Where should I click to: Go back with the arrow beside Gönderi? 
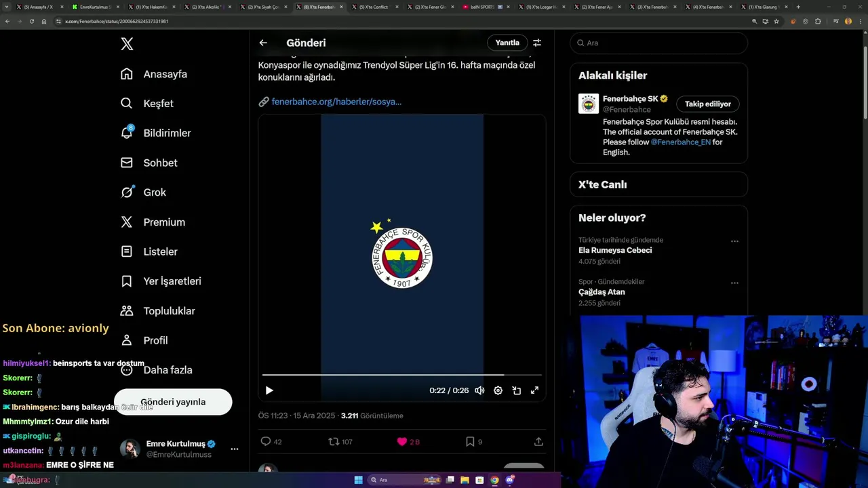(x=263, y=43)
